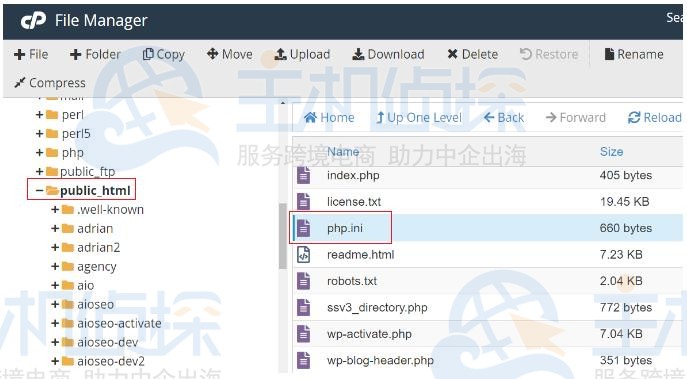Screen dimensions: 687x379
Task: Expand the aio folder node
Action: tap(55, 285)
